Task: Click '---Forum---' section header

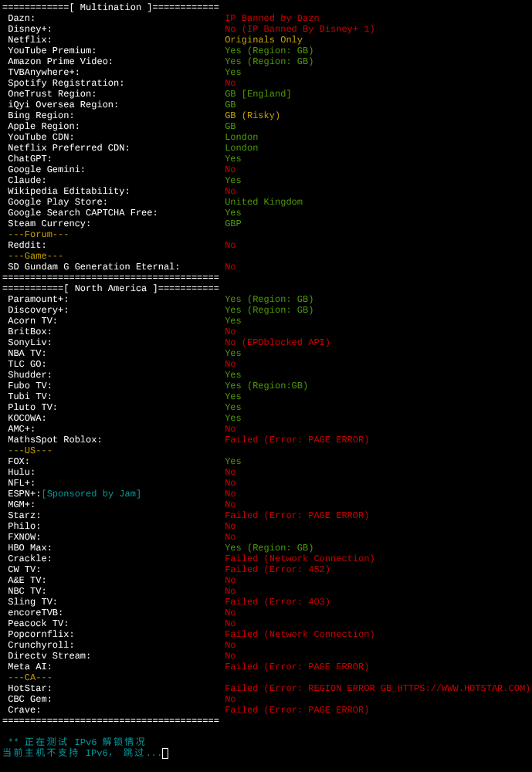Action: pos(38,235)
